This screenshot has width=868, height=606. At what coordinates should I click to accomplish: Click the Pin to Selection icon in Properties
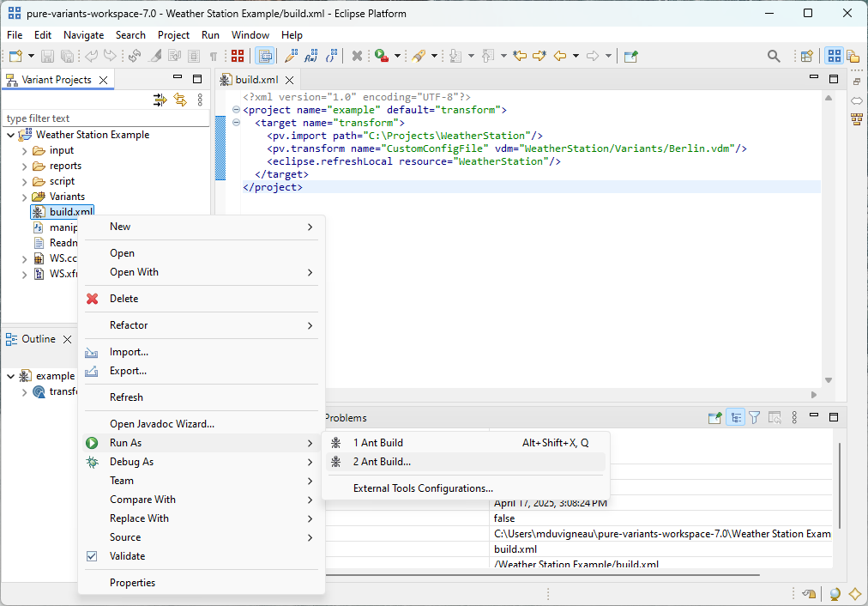click(x=714, y=418)
